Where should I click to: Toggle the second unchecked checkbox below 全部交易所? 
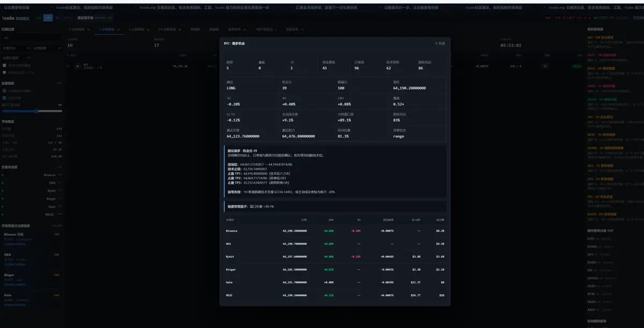(4, 72)
